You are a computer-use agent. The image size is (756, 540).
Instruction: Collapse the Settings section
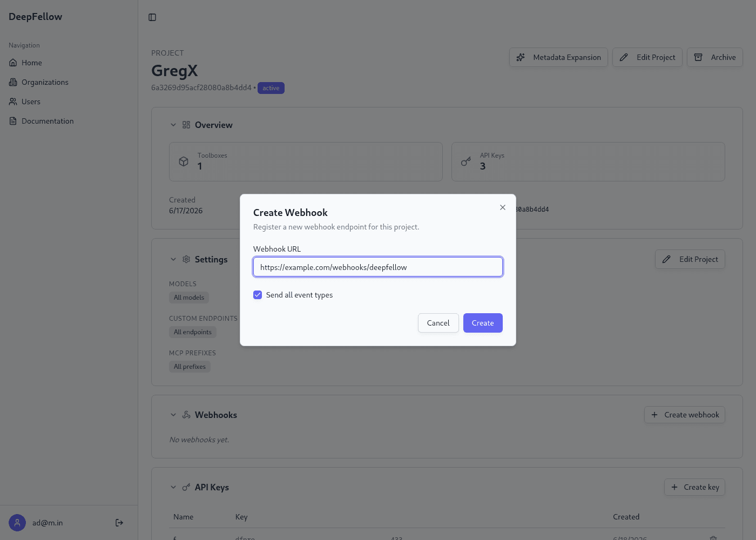(173, 259)
